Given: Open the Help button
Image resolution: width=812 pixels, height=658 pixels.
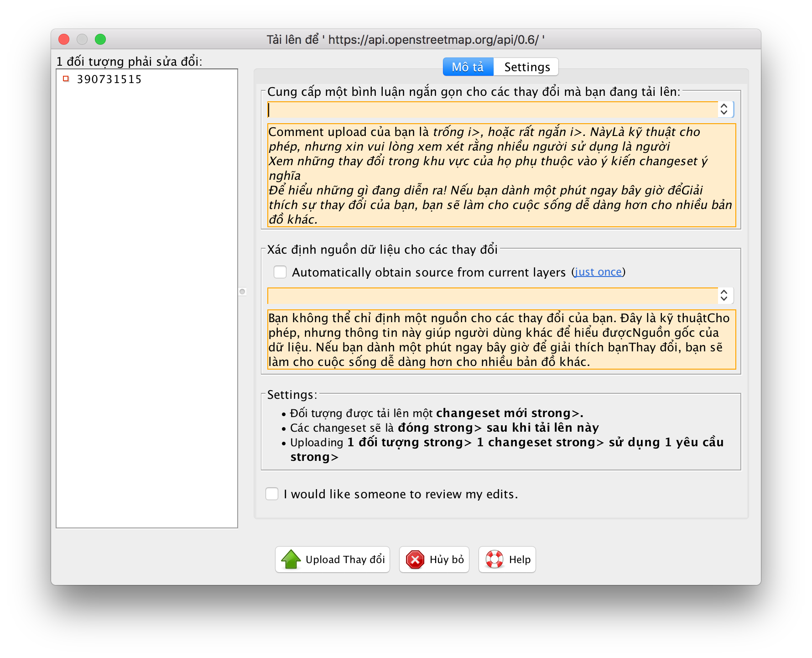Looking at the screenshot, I should [x=507, y=559].
